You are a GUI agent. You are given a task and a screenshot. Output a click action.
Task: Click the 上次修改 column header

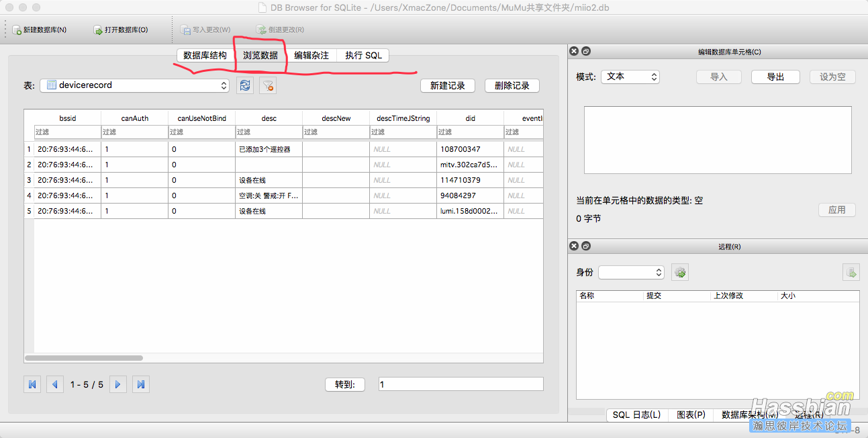[744, 296]
